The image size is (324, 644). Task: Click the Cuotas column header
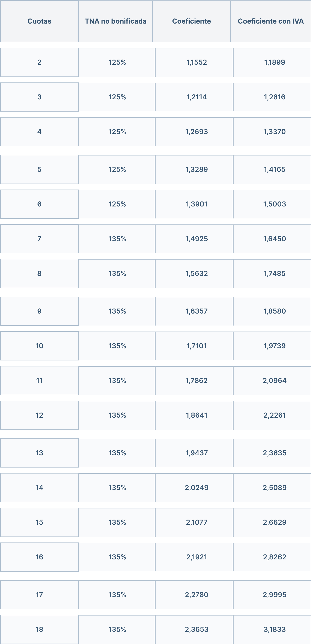pyautogui.click(x=39, y=21)
